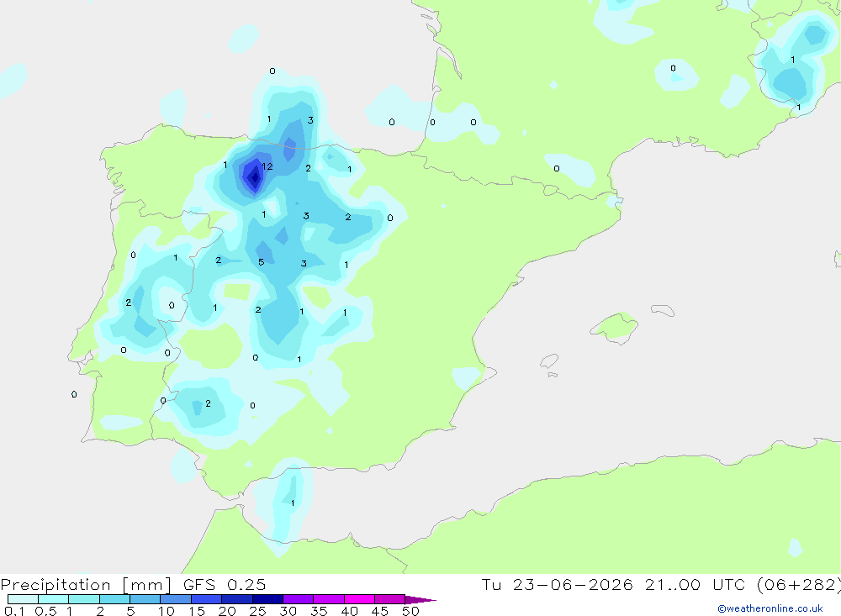Click the '12' precipitation value on map
This screenshot has height=616, width=841.
267,166
